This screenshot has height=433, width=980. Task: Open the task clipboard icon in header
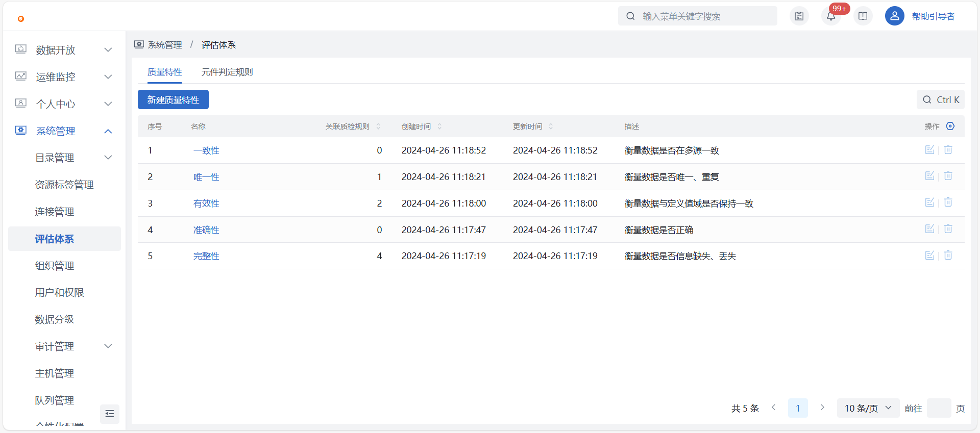point(799,16)
